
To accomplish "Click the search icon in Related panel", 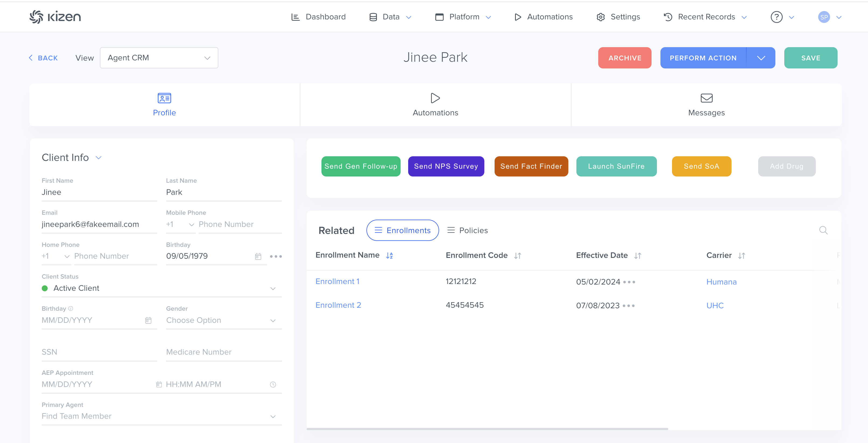I will coord(823,230).
